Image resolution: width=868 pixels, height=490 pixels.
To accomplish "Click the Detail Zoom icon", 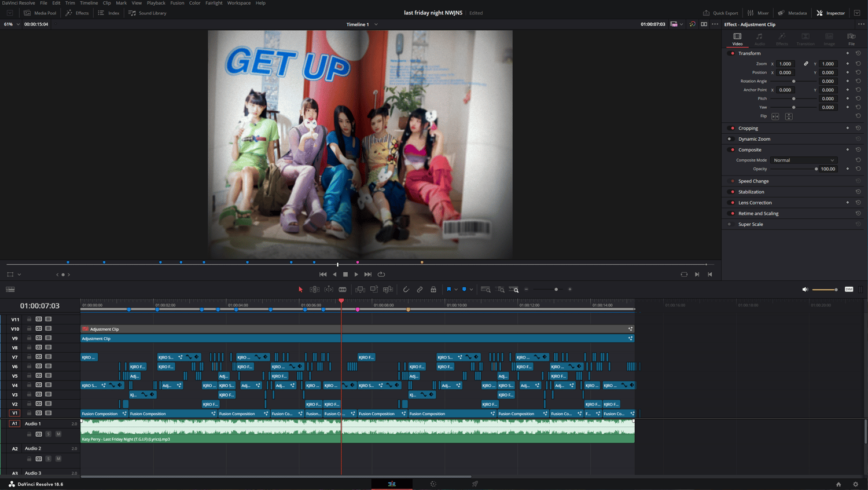I will click(x=501, y=290).
